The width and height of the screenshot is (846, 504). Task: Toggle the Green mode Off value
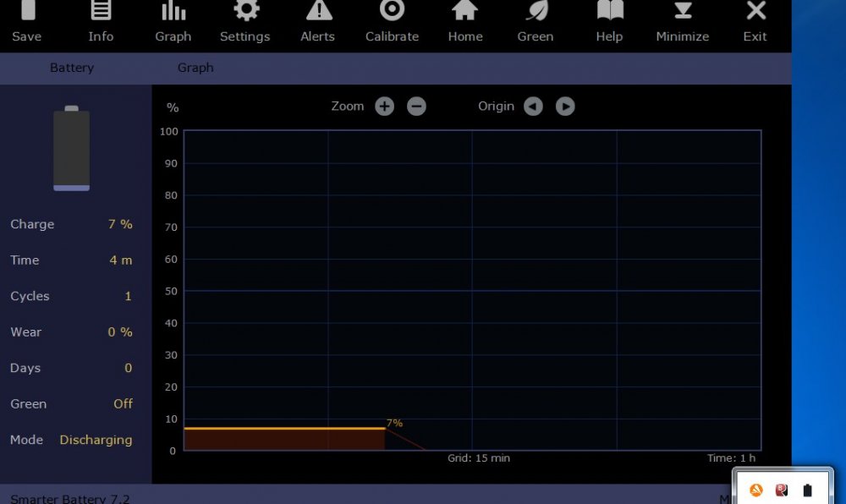pyautogui.click(x=123, y=404)
